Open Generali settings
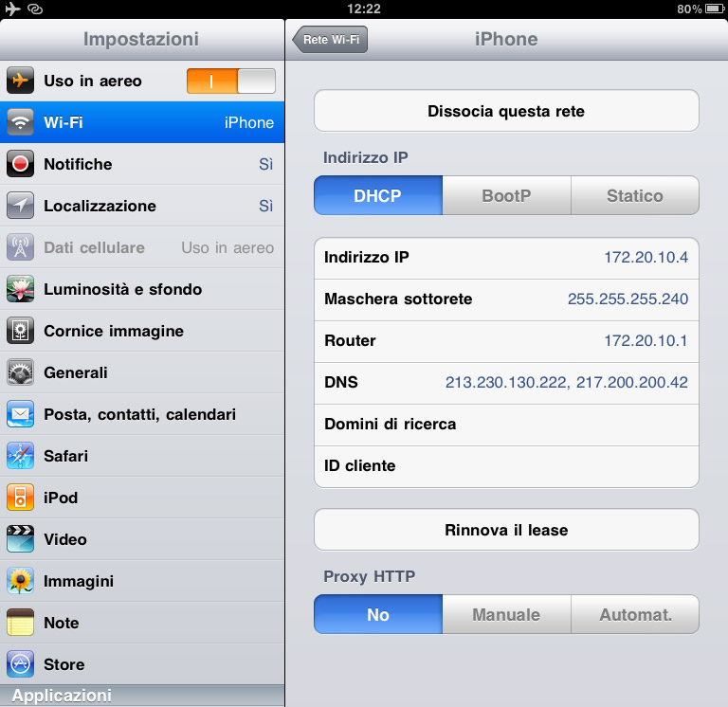 (x=142, y=372)
